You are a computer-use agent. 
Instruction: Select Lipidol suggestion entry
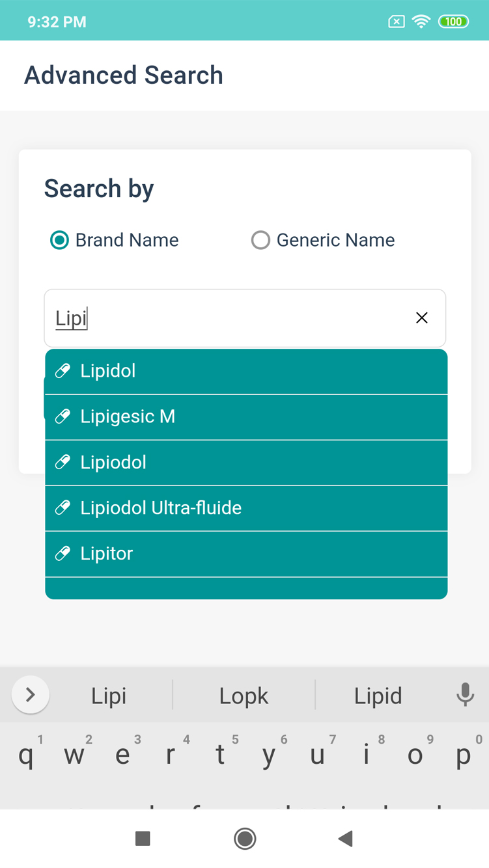pos(246,371)
